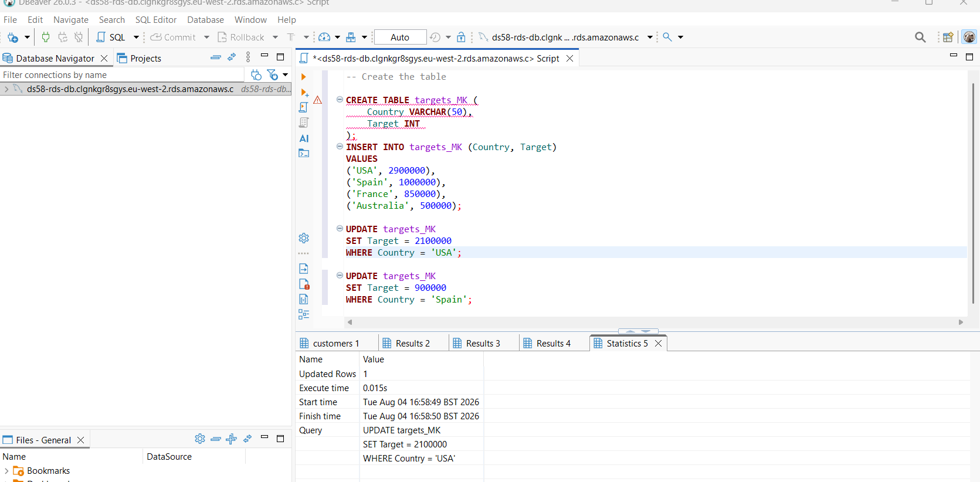Open the active datasource selector dropdown
Viewport: 980px width, 482px height.
pyautogui.click(x=650, y=37)
